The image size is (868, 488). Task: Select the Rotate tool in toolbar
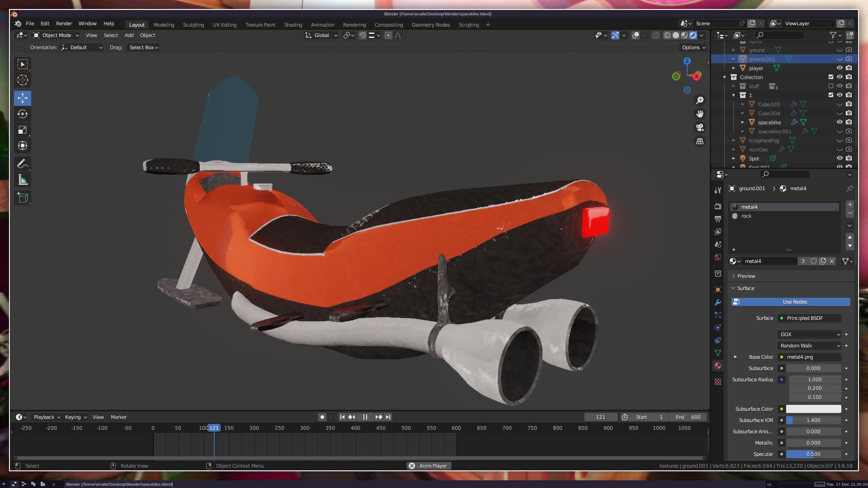click(23, 114)
